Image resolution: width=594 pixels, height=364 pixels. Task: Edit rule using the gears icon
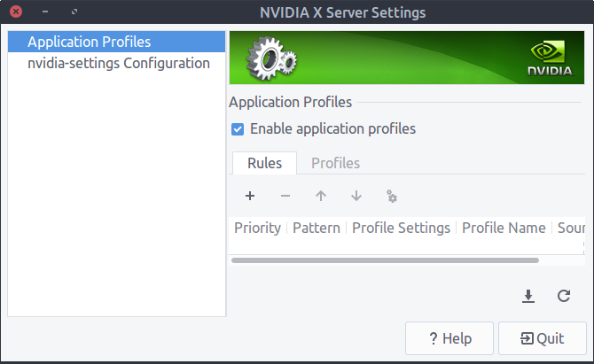click(392, 196)
